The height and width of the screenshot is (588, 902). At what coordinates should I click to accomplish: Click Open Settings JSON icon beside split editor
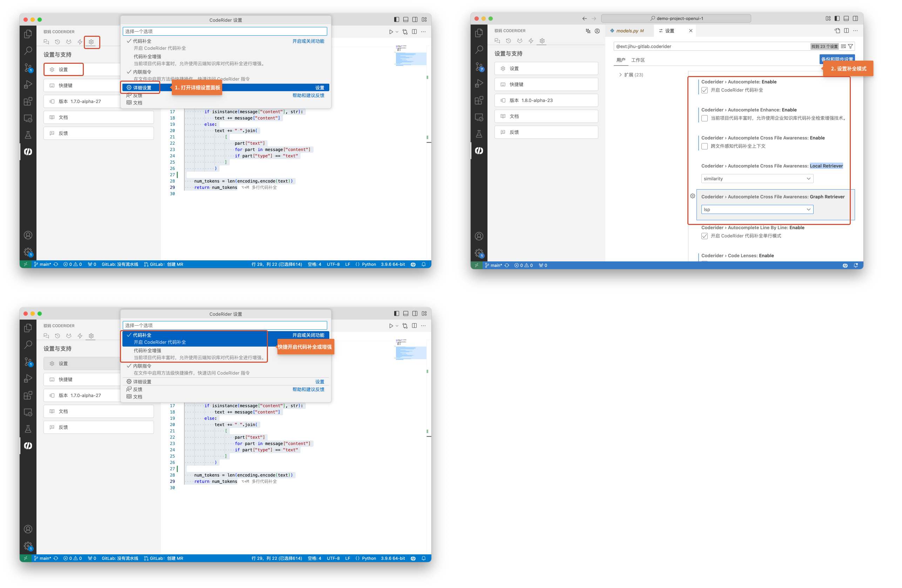pos(837,31)
